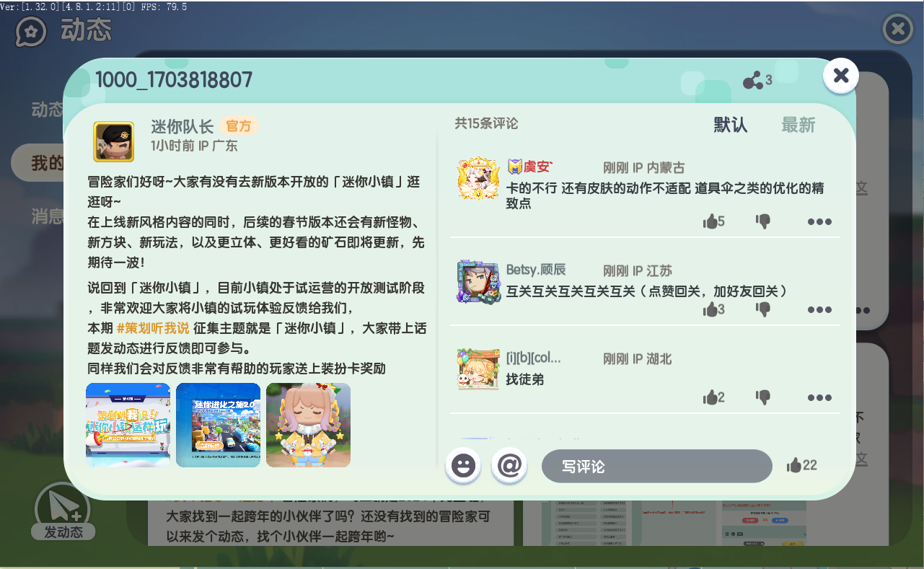The width and height of the screenshot is (924, 569).
Task: Open the 迷你进化之旅2.0 image thumbnail
Action: click(218, 425)
